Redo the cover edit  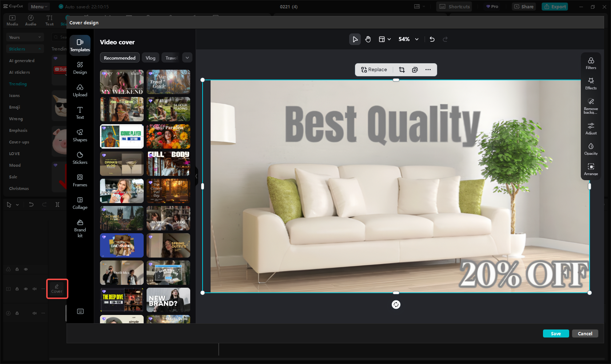click(445, 39)
